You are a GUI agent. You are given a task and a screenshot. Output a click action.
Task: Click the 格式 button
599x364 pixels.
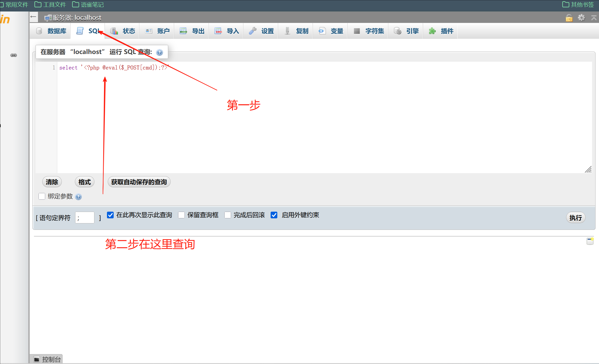coord(85,182)
